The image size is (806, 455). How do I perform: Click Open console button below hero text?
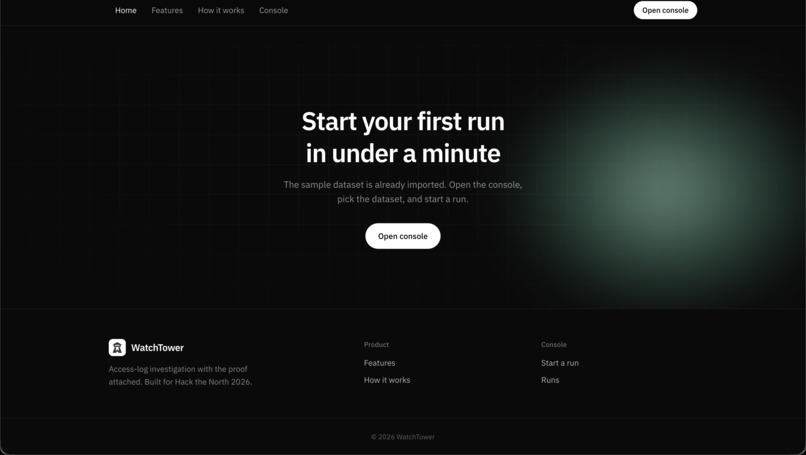[x=403, y=236]
